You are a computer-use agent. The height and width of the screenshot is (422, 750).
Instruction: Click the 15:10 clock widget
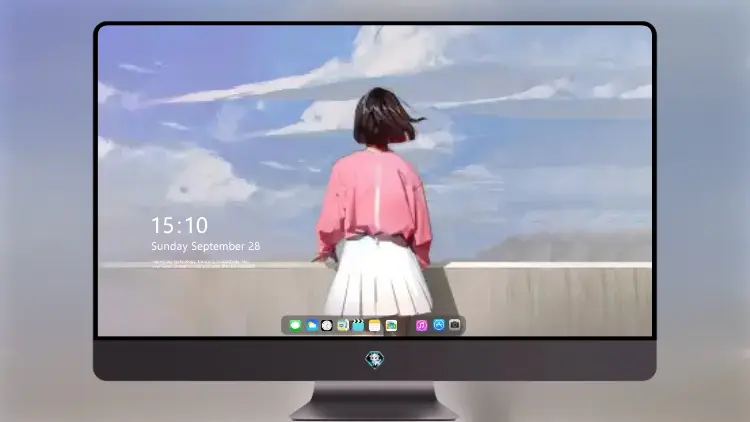click(179, 225)
